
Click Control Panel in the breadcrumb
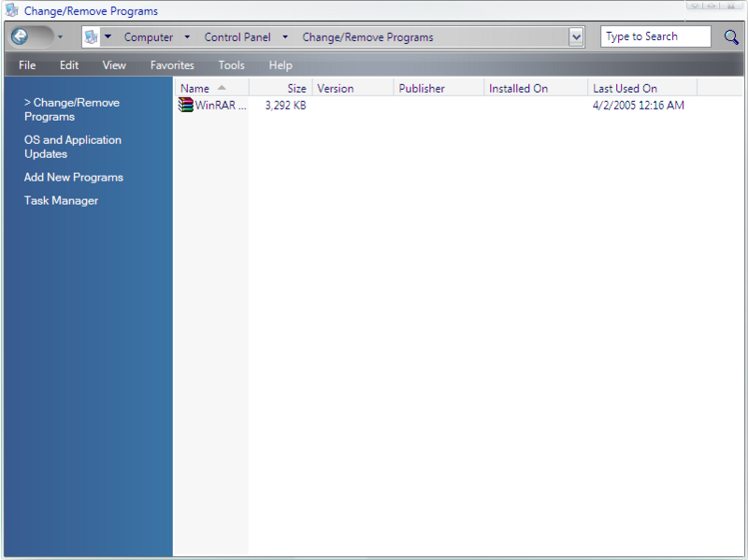click(x=237, y=37)
